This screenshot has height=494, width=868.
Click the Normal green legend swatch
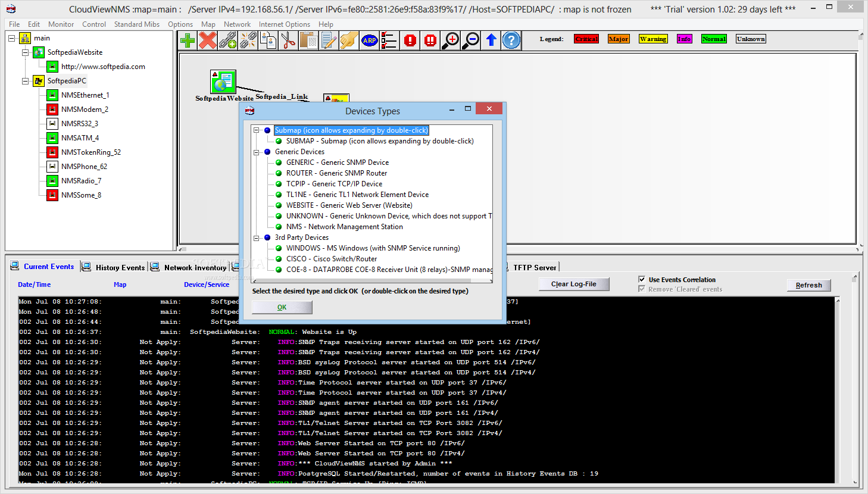click(714, 39)
